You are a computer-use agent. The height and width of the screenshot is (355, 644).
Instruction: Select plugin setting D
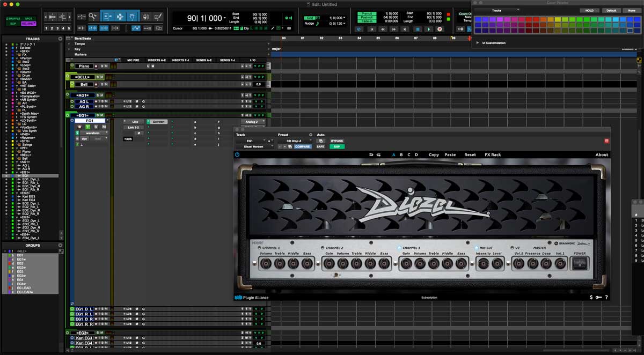coord(416,154)
